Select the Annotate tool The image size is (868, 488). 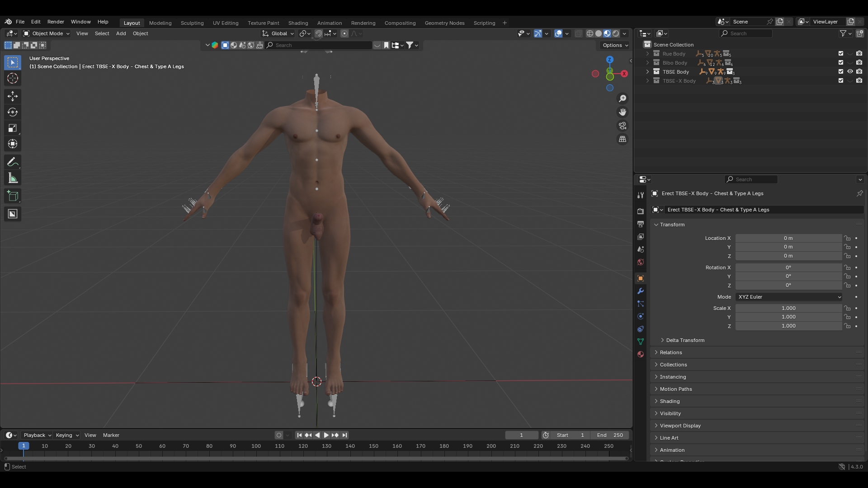pos(13,162)
